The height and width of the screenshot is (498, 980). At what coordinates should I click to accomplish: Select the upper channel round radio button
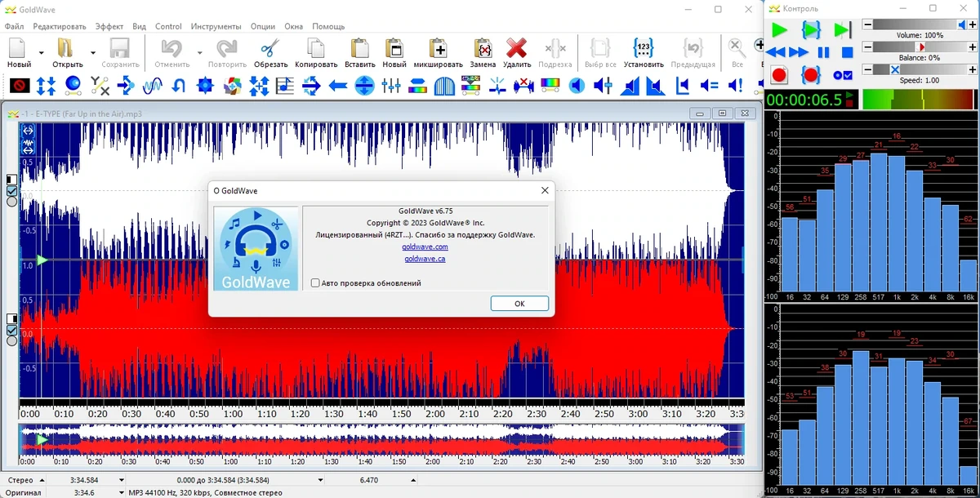(11, 202)
